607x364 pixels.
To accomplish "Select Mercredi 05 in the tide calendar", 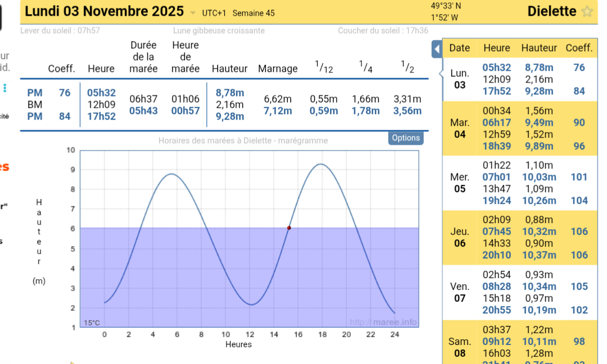I will 460,183.
